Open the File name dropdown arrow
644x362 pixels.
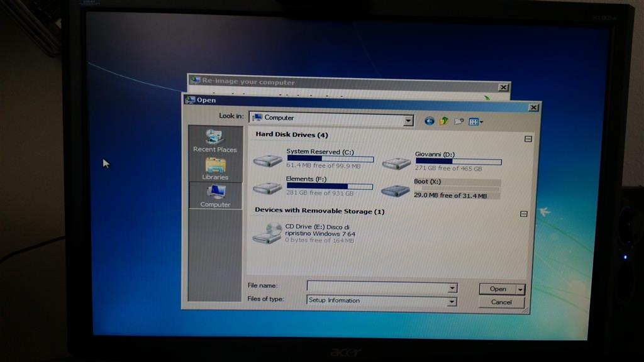pyautogui.click(x=452, y=288)
